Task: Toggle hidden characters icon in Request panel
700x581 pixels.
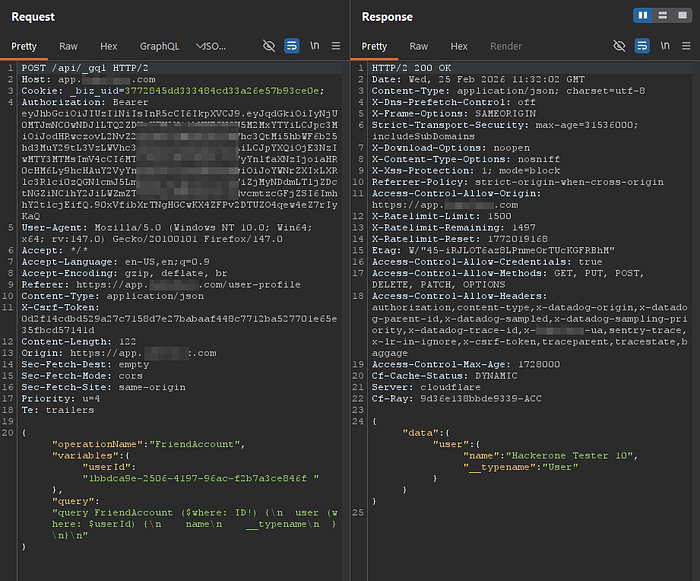Action: tap(269, 46)
